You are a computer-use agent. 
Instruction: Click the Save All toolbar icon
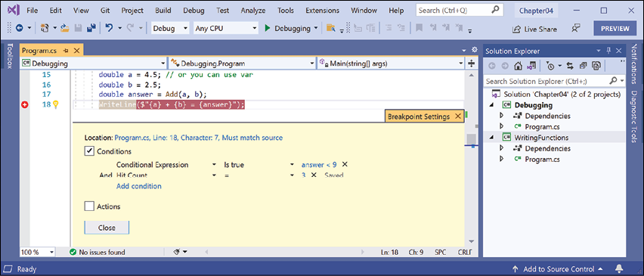91,28
